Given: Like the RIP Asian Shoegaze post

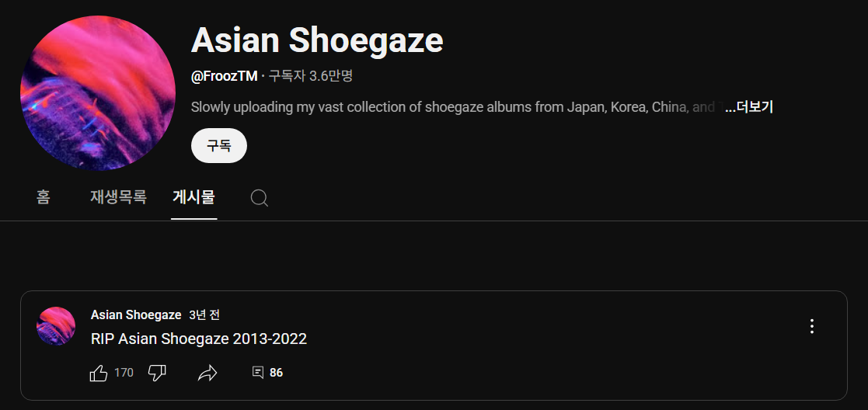Looking at the screenshot, I should point(99,373).
